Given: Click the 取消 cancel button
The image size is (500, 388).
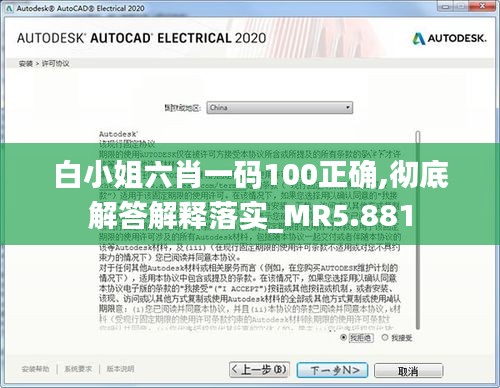Looking at the screenshot, I should pyautogui.click(x=409, y=371).
